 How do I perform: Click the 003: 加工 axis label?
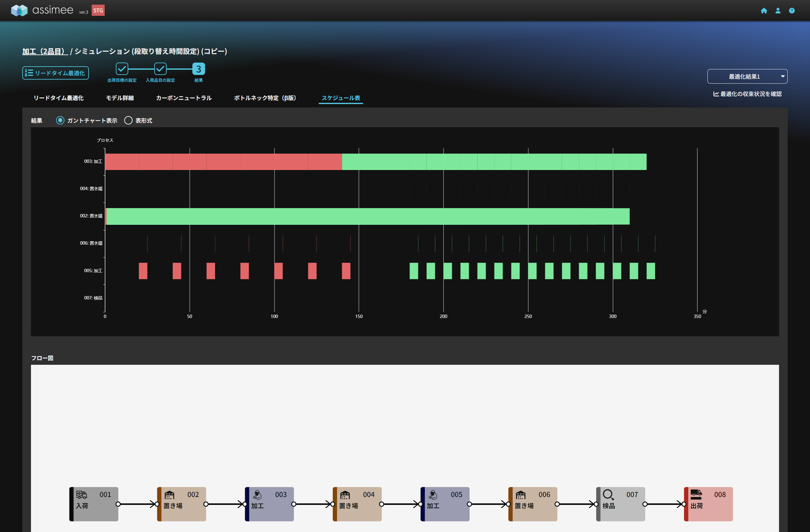click(x=93, y=161)
